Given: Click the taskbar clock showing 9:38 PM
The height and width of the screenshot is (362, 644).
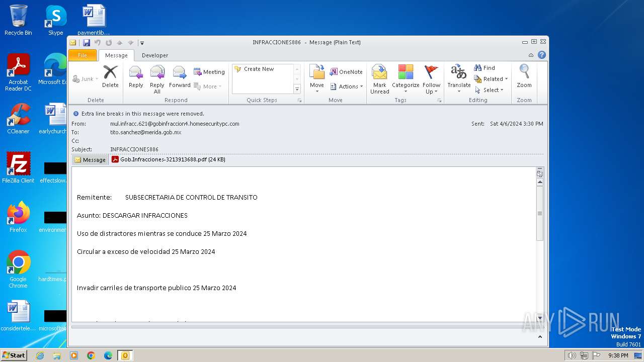Looking at the screenshot, I should tap(618, 355).
